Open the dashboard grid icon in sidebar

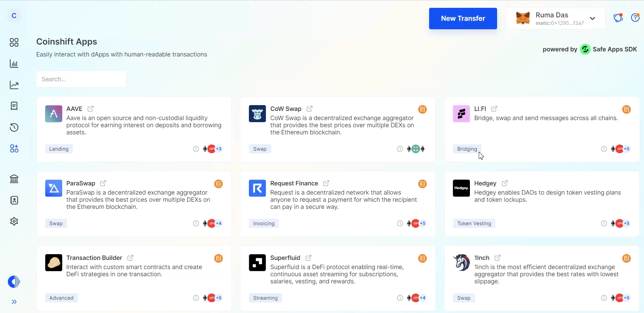[x=14, y=43]
